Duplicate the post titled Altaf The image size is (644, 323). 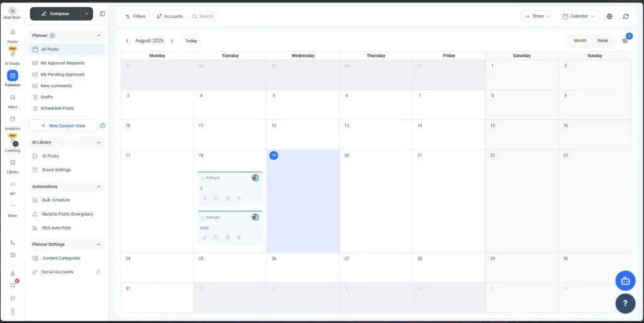(x=216, y=237)
